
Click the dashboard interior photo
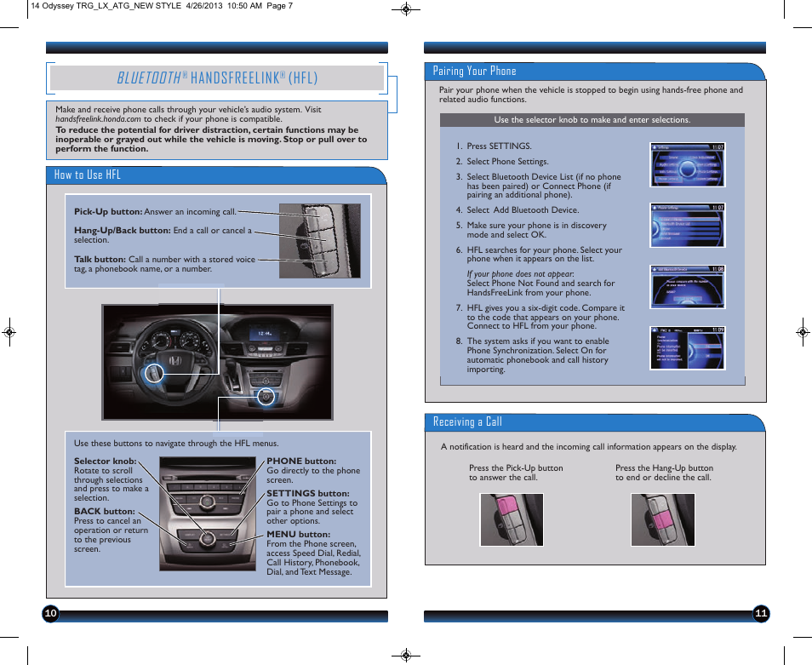click(217, 362)
